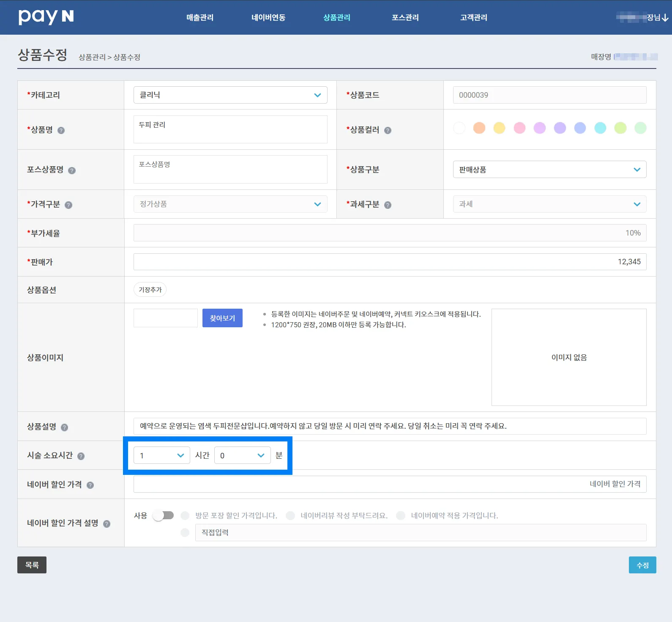Pick the periwinkle blue color swatch
Image resolution: width=672 pixels, height=622 pixels.
pyautogui.click(x=580, y=128)
